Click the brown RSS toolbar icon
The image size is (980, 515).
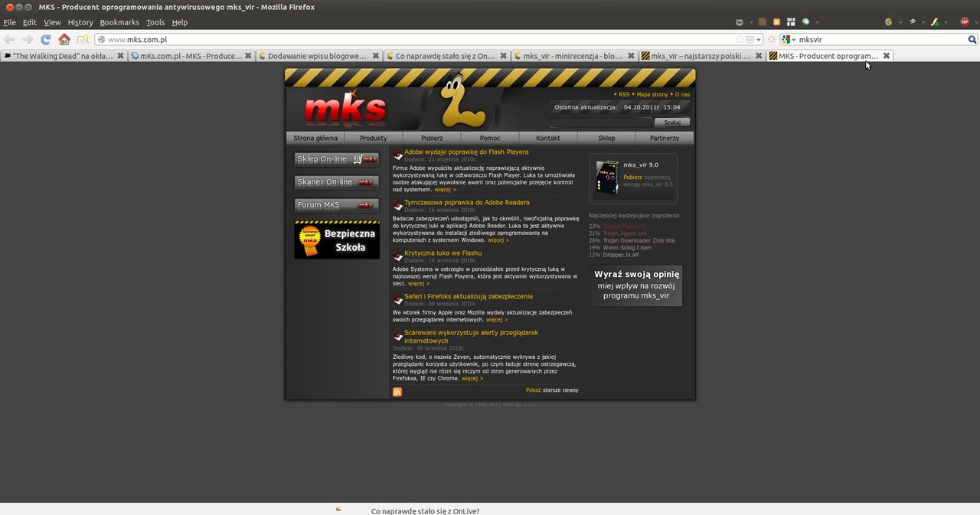762,22
